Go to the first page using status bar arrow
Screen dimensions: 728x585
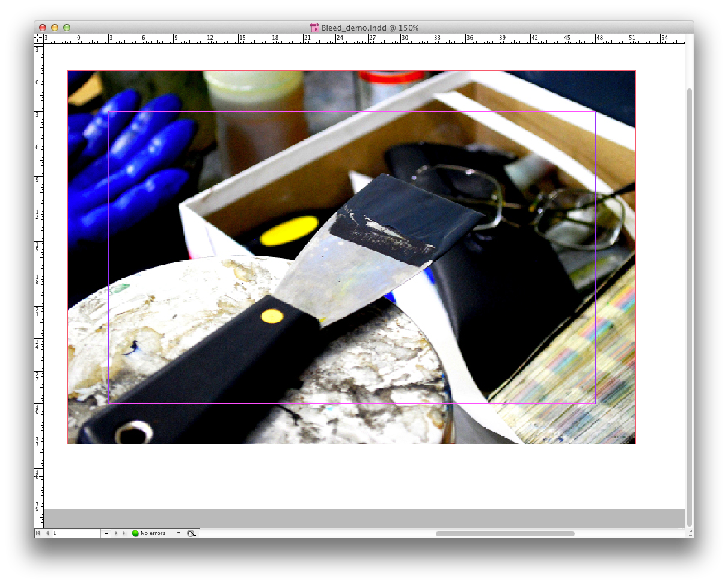click(x=38, y=533)
